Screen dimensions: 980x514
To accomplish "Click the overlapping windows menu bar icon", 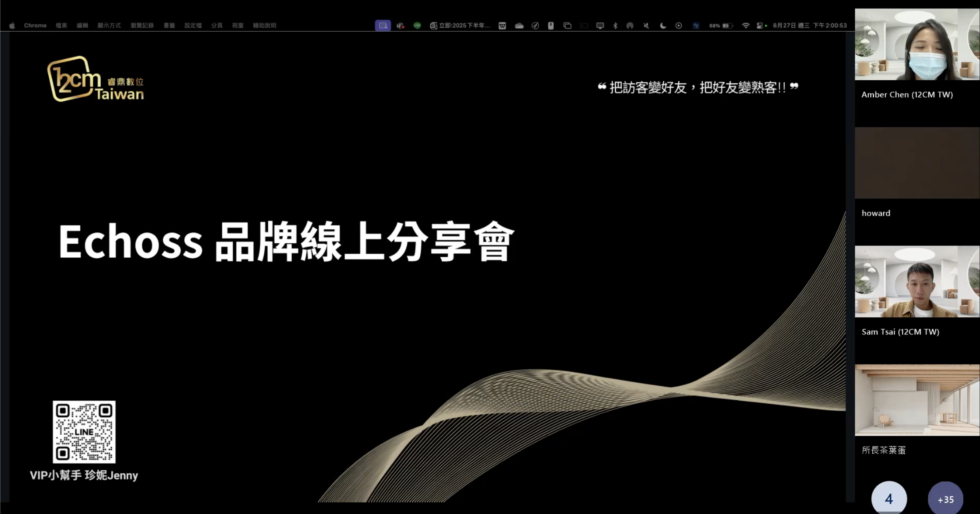I will tap(567, 26).
